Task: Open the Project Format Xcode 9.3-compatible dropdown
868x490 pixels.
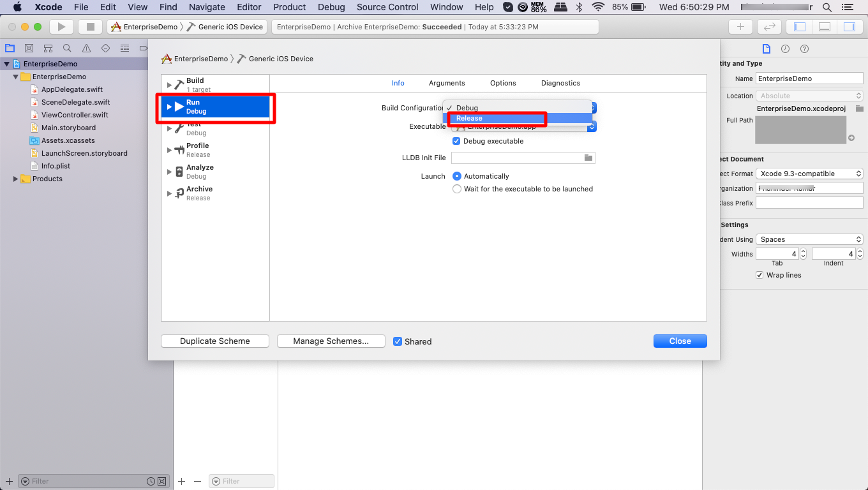Action: point(809,174)
